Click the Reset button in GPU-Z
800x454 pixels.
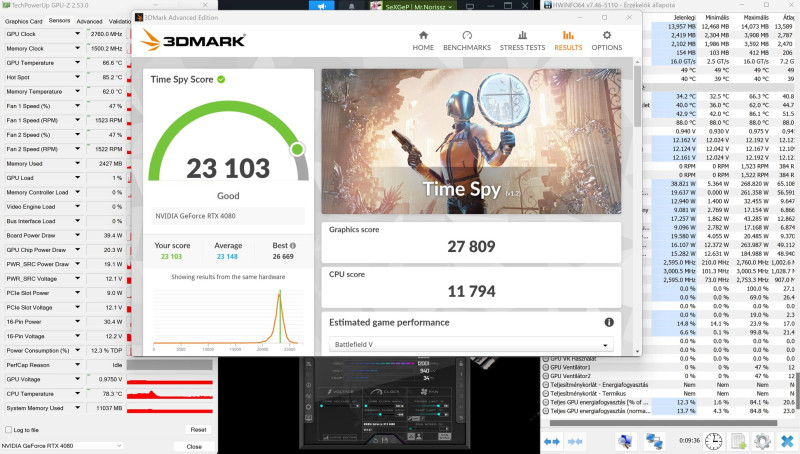pyautogui.click(x=198, y=430)
